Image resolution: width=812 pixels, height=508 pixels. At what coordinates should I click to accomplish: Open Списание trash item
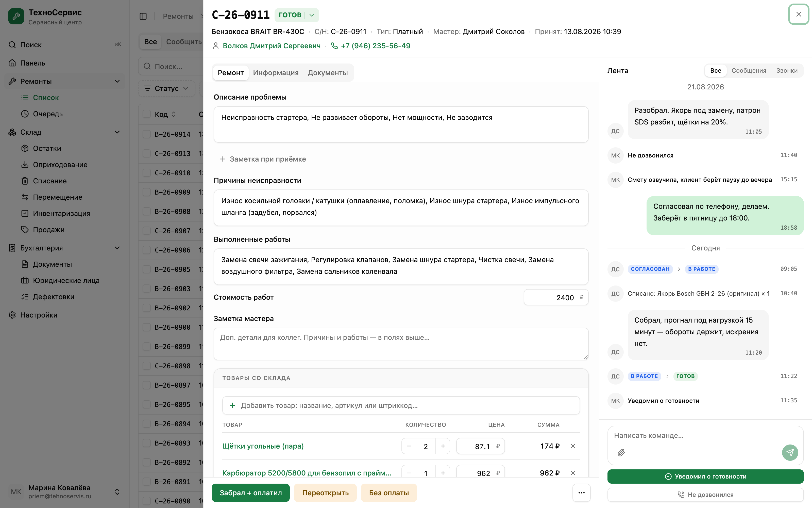click(x=71, y=181)
